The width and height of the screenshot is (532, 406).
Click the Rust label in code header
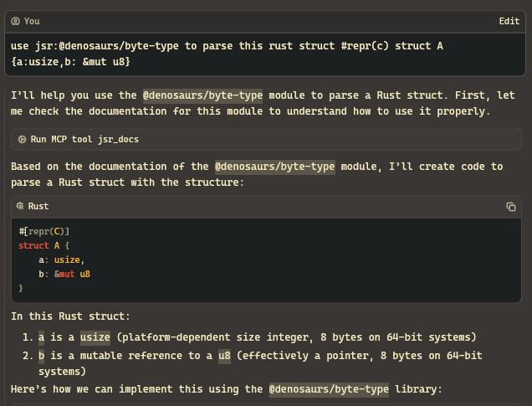(x=38, y=206)
